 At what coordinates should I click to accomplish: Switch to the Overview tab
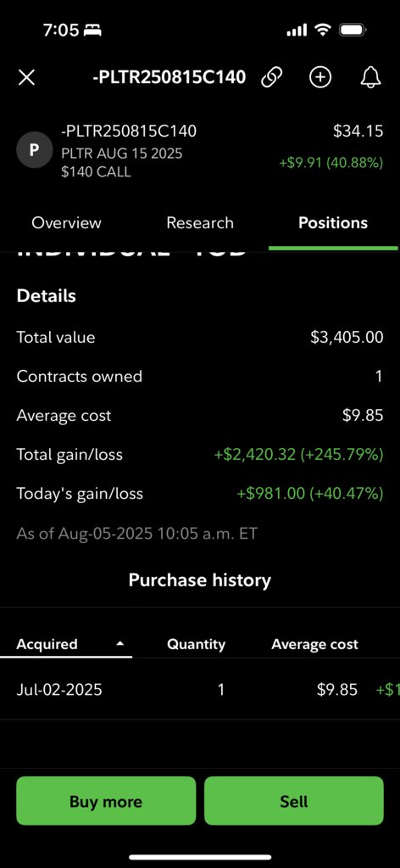(x=66, y=222)
